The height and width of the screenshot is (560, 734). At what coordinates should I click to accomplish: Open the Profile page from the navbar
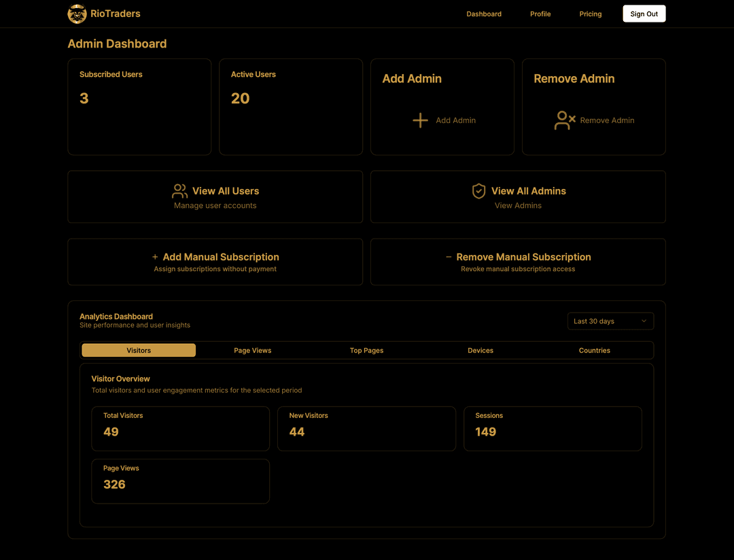coord(540,14)
